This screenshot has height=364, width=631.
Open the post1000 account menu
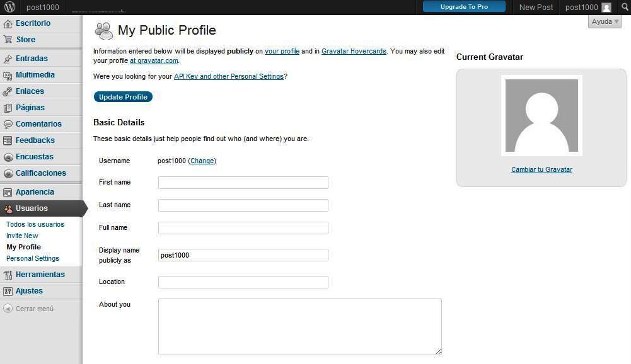588,8
